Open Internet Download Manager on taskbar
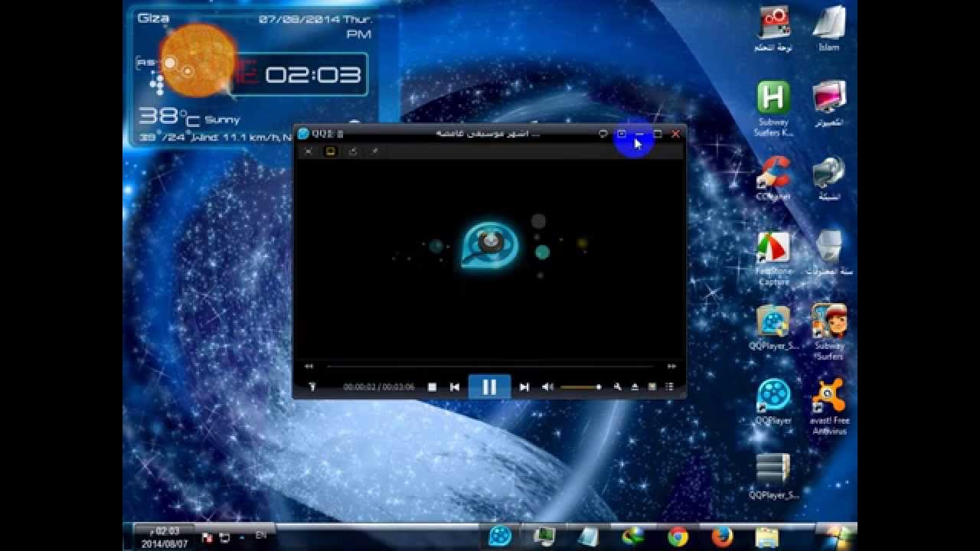The width and height of the screenshot is (980, 551). click(x=633, y=537)
